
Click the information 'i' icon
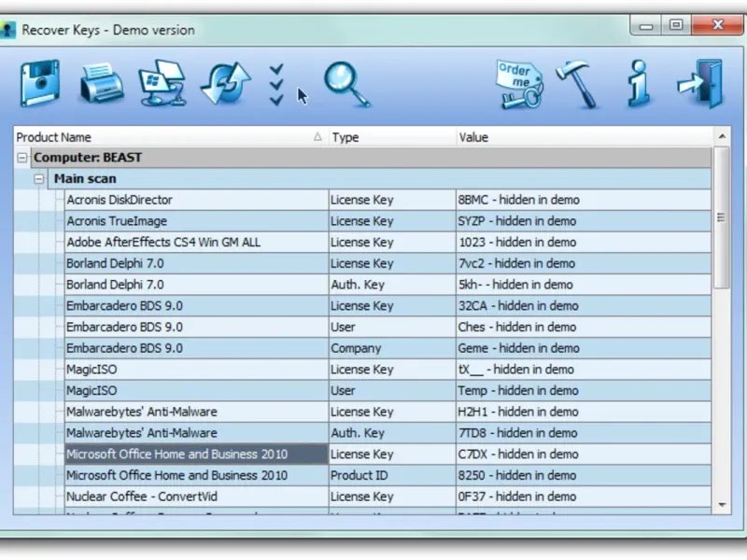639,83
